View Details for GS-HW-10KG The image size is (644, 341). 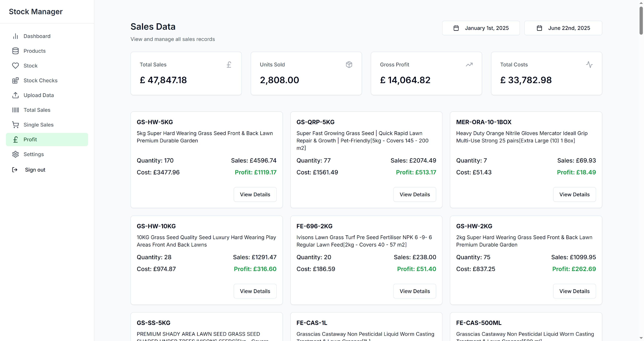[x=255, y=291]
